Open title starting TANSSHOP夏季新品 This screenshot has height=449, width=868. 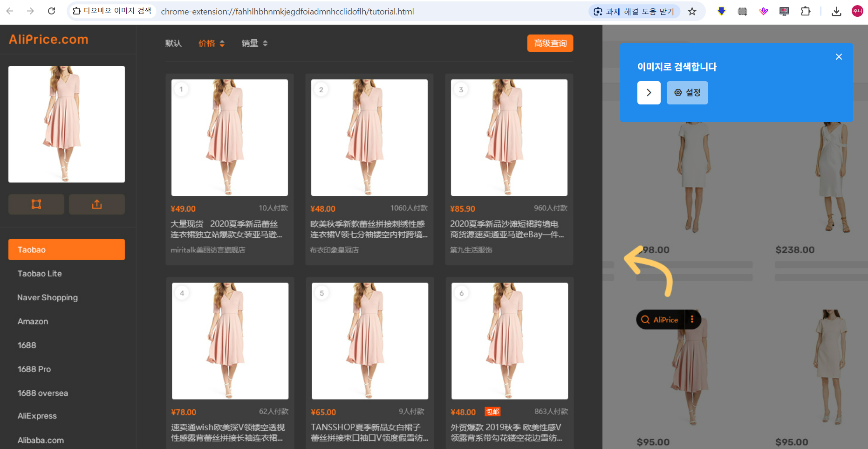coord(369,433)
